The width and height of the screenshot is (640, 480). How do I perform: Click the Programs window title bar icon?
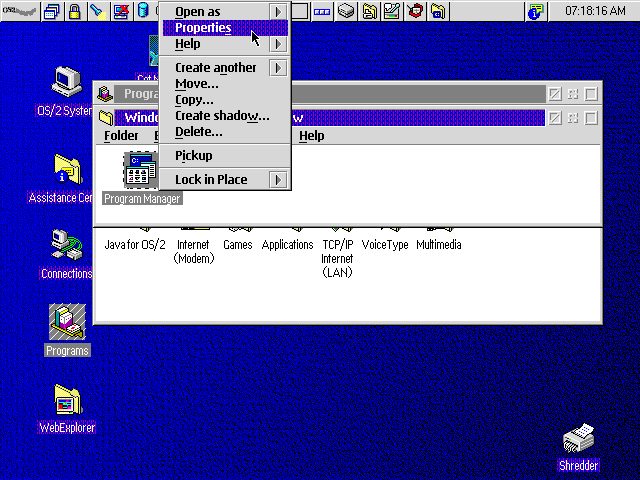[105, 94]
